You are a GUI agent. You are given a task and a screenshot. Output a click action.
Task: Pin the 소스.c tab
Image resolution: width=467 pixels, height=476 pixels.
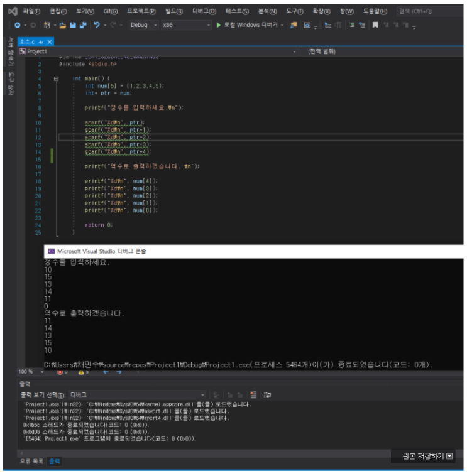tap(41, 42)
